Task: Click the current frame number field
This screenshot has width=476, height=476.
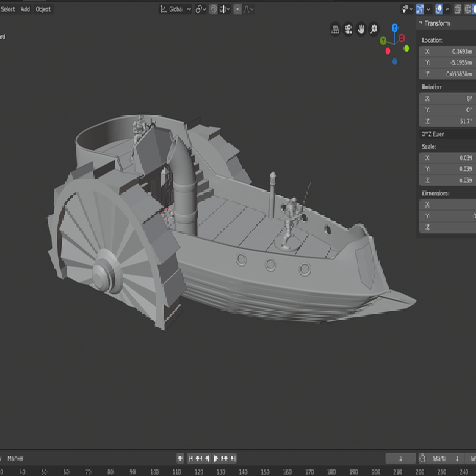Action: (x=400, y=458)
